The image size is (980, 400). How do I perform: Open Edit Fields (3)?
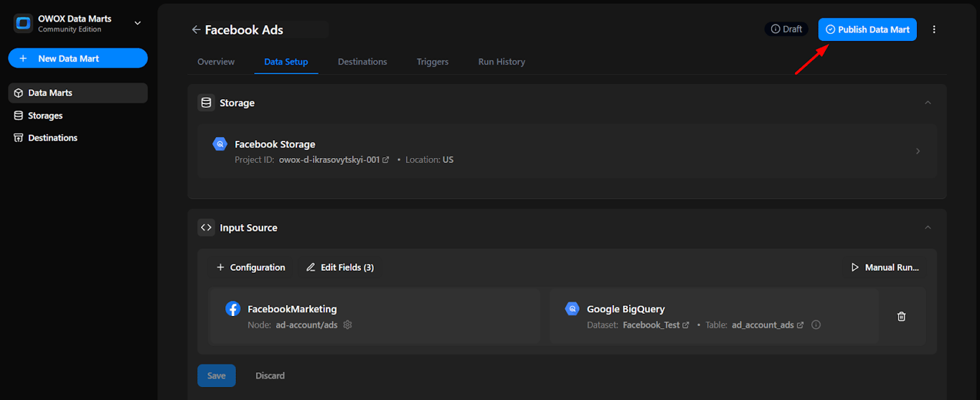(340, 267)
